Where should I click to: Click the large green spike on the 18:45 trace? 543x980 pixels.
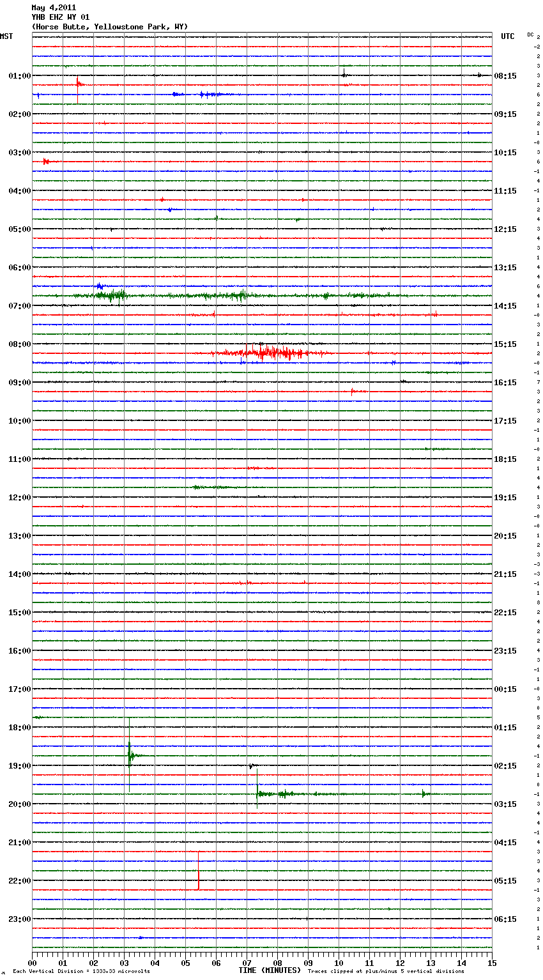(x=130, y=755)
